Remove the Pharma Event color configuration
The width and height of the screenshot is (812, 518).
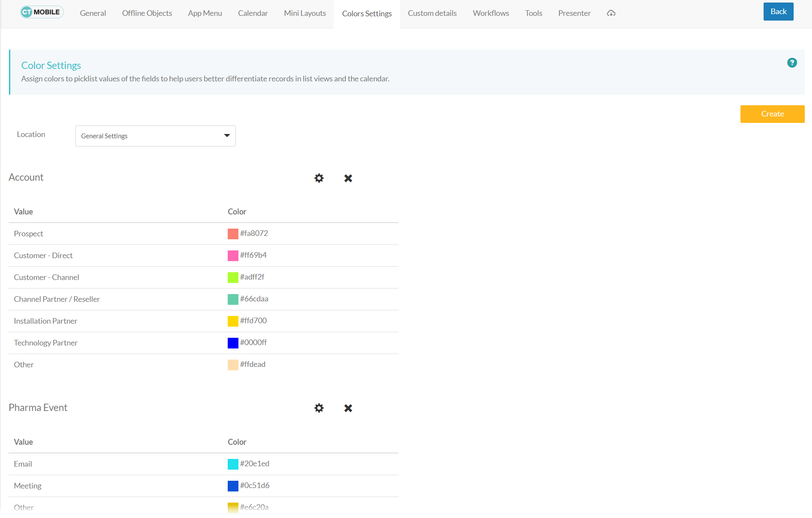[348, 408]
